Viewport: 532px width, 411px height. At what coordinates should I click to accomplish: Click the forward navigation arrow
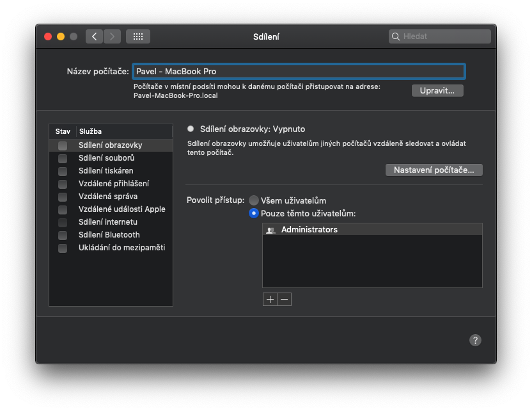click(112, 36)
